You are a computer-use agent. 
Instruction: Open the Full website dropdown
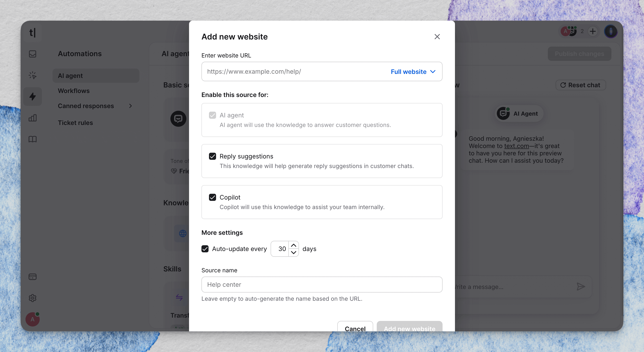tap(413, 72)
